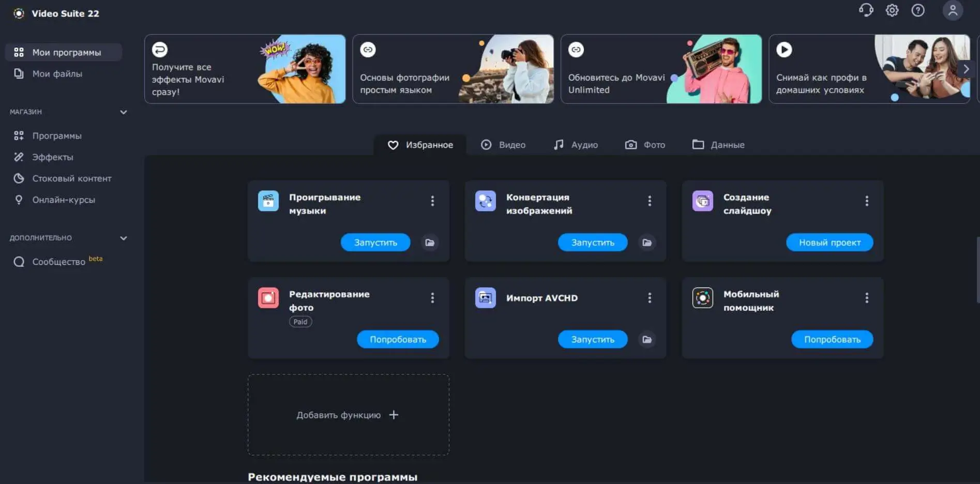This screenshot has width=980, height=484.
Task: Click Запустить for Импорт AVCHD
Action: [x=593, y=340]
